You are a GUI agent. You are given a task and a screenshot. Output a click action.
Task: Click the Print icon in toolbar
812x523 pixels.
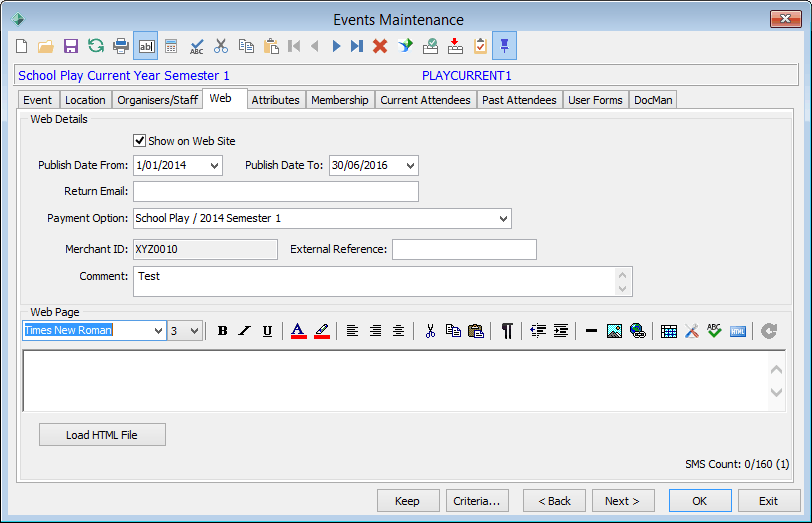(121, 46)
